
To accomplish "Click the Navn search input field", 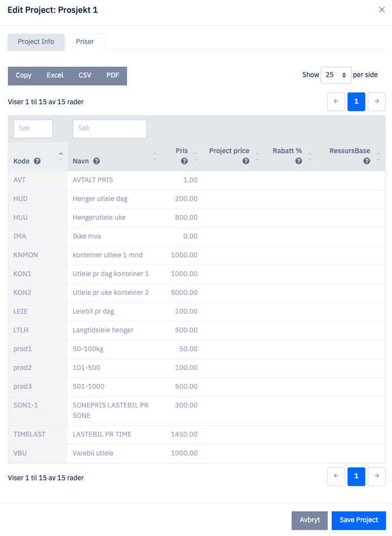I will [x=109, y=129].
